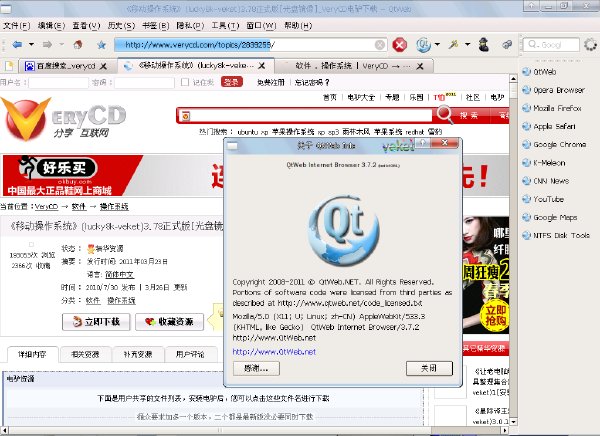Viewport: 600px width, 436px height.
Task: Click the password input field
Action: point(144,83)
